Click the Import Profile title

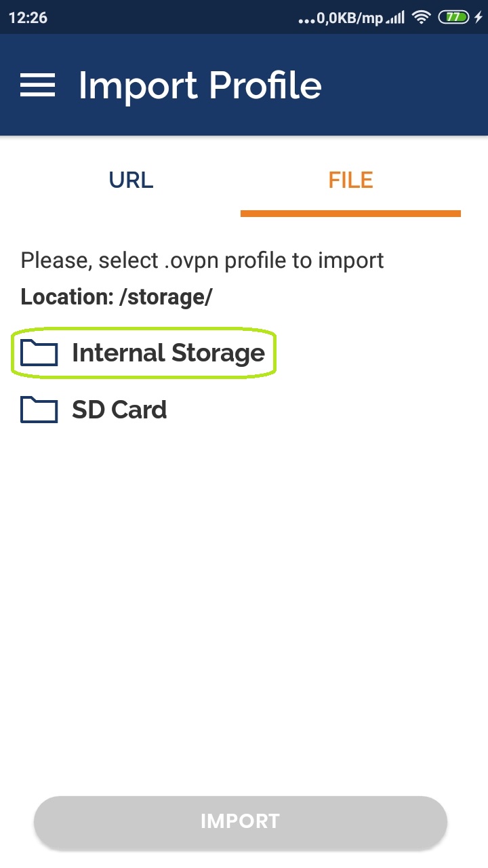pyautogui.click(x=200, y=85)
